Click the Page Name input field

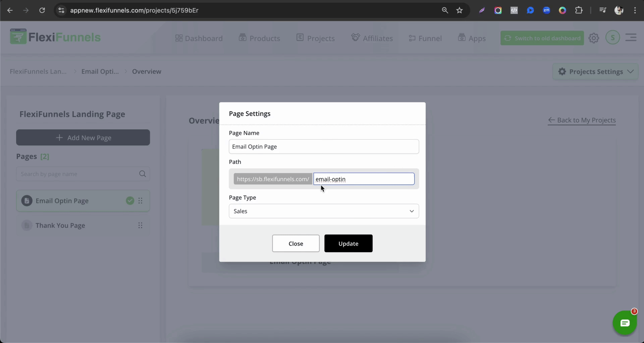[x=324, y=147]
